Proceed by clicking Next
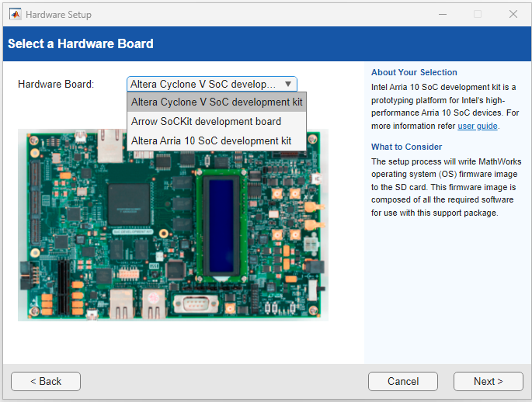Screen dimensions: 532x402 coord(488,381)
